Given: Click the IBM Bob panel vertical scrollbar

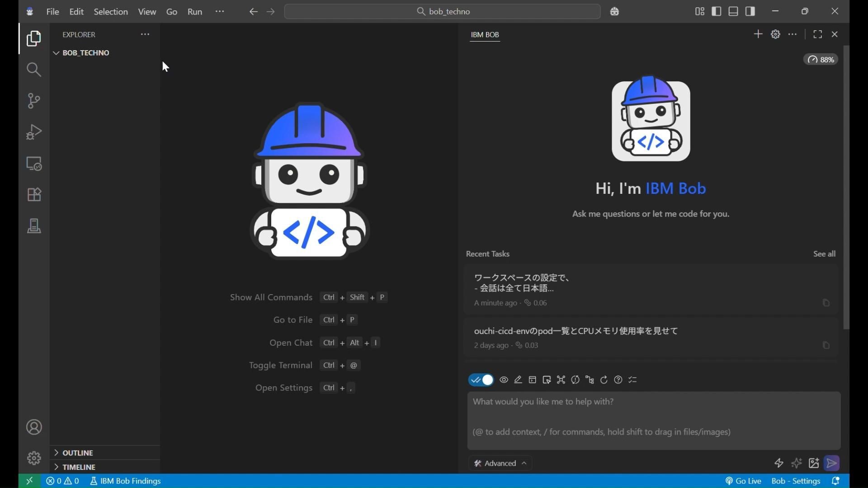Looking at the screenshot, I should [846, 188].
